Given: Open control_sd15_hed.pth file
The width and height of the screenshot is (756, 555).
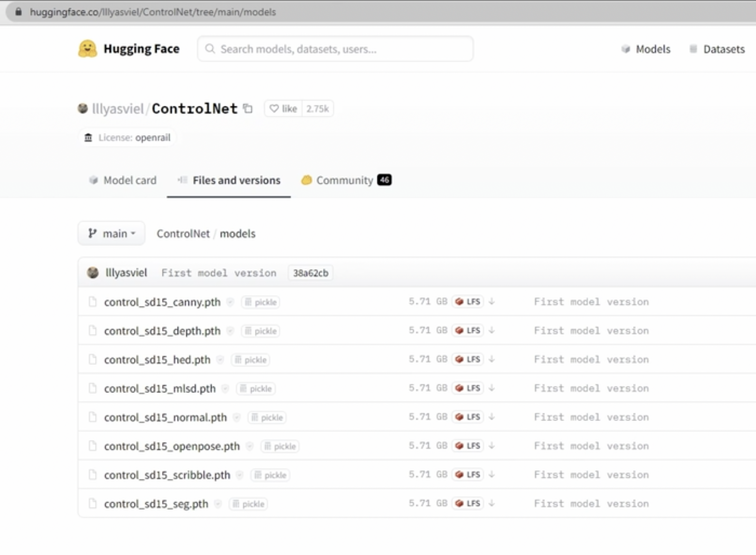Looking at the screenshot, I should tap(157, 360).
